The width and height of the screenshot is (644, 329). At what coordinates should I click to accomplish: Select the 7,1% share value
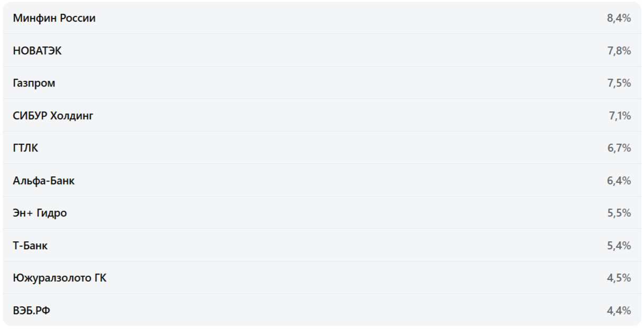[620, 116]
